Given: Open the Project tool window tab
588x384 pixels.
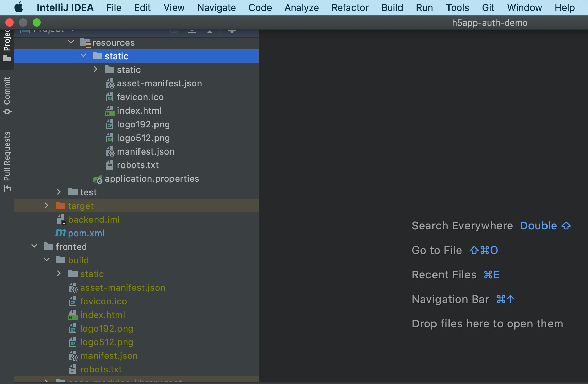Looking at the screenshot, I should coord(7,44).
